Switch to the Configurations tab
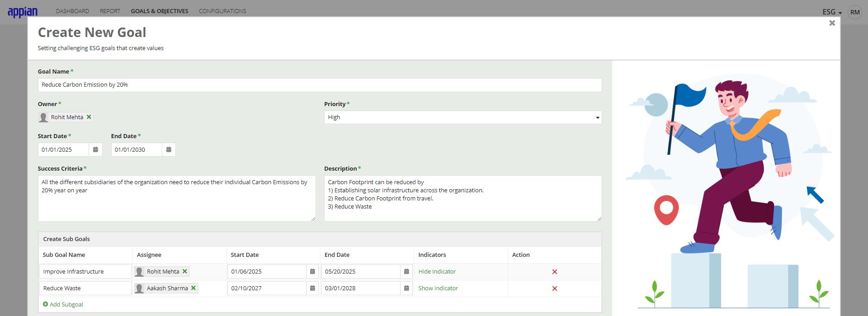This screenshot has height=316, width=868. click(222, 11)
